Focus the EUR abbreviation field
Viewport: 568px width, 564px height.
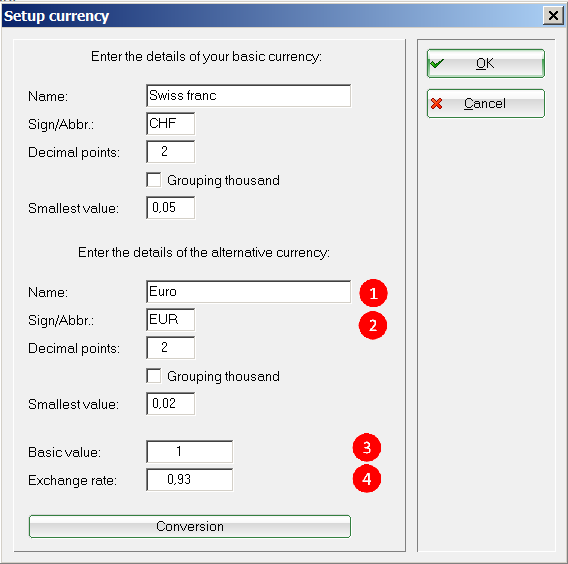point(171,319)
